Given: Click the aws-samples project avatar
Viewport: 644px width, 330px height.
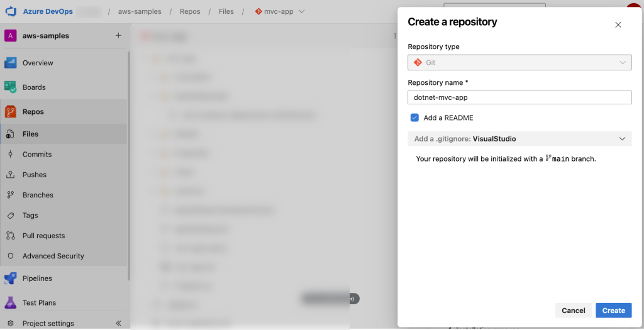Looking at the screenshot, I should [x=10, y=36].
